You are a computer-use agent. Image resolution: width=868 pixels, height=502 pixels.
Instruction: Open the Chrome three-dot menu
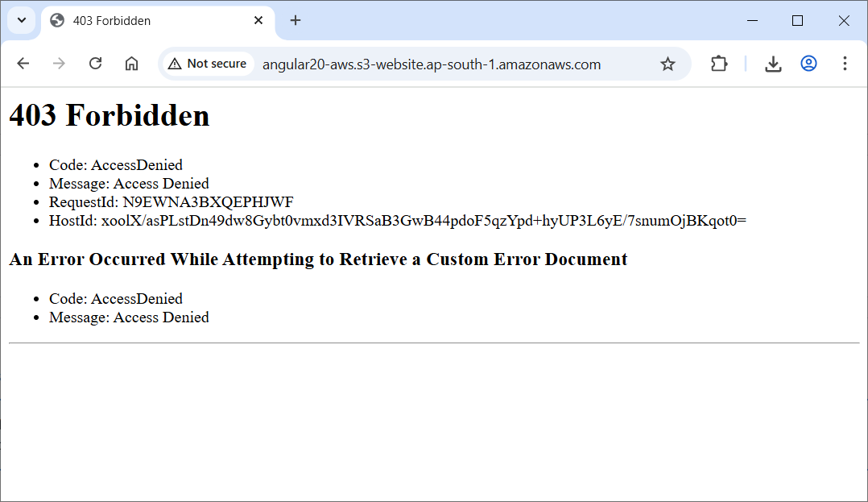point(845,64)
